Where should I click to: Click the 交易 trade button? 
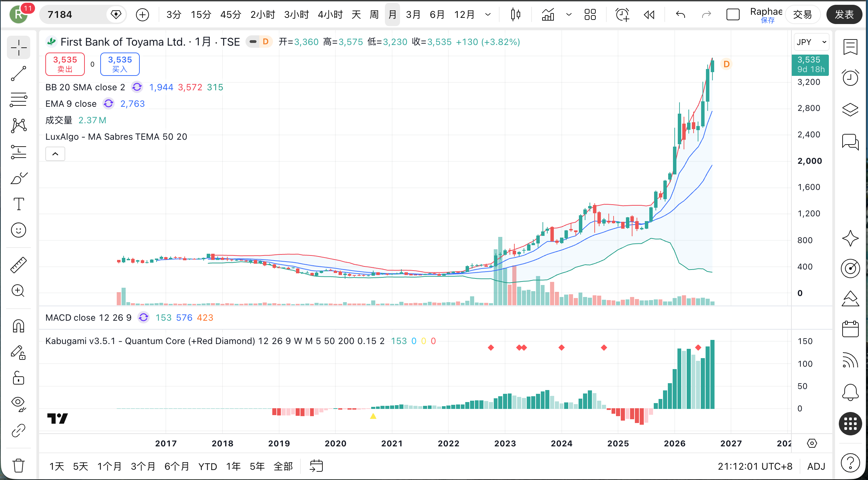point(803,15)
